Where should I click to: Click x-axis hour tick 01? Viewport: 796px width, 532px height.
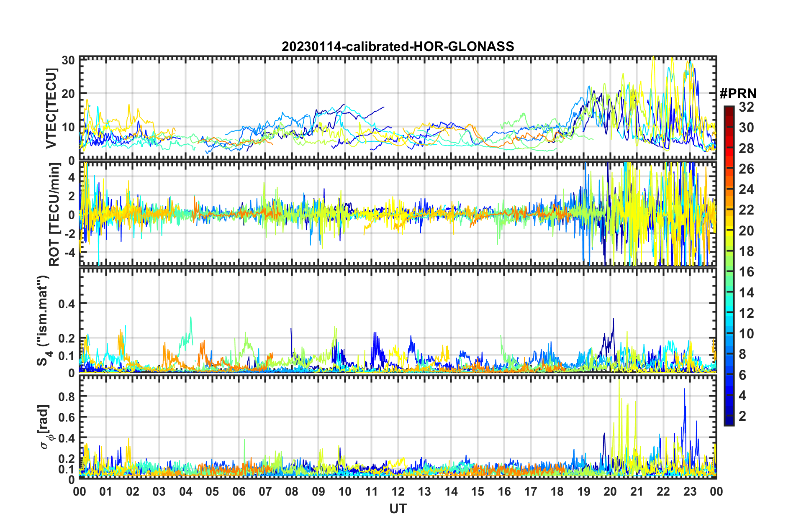coord(106,491)
